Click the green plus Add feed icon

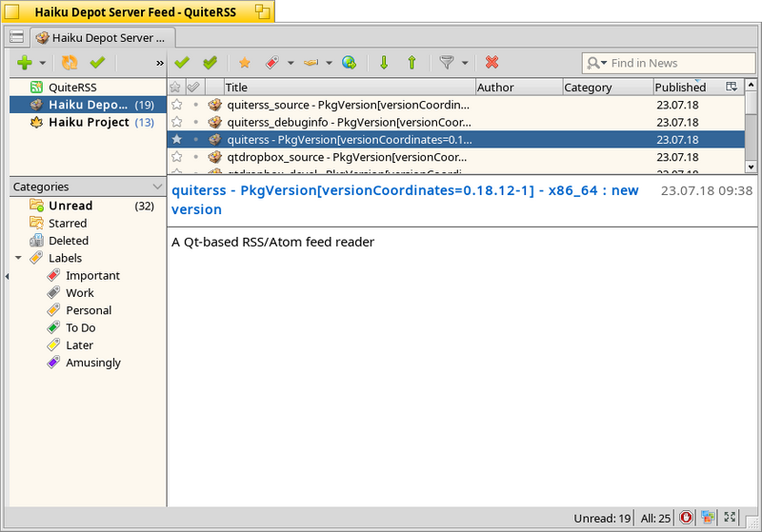25,63
